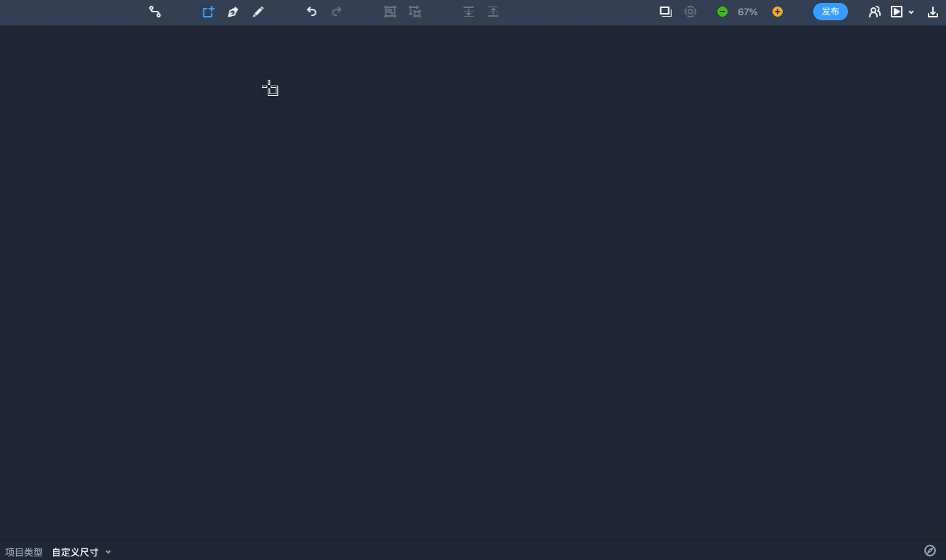
Task: Zoom in with the orange plus button
Action: [777, 12]
